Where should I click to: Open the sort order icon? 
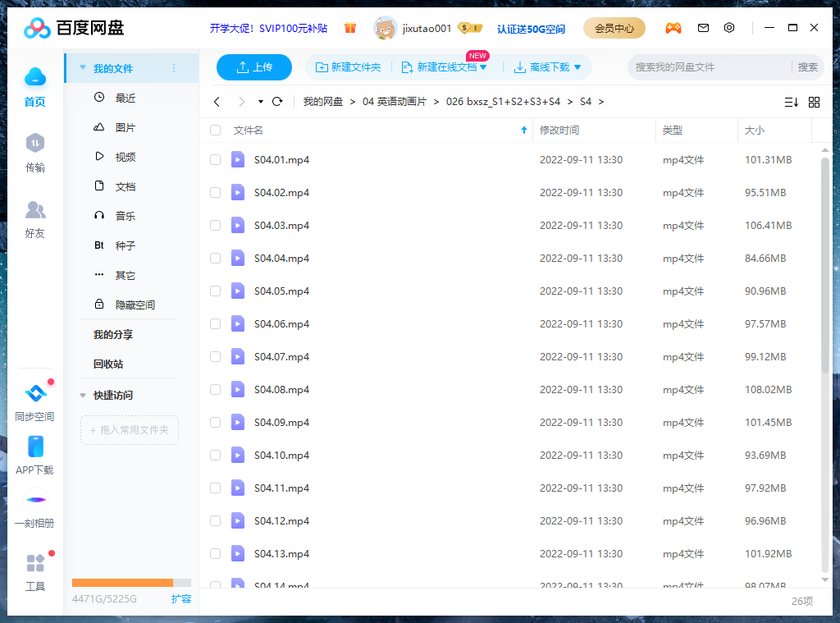click(792, 102)
